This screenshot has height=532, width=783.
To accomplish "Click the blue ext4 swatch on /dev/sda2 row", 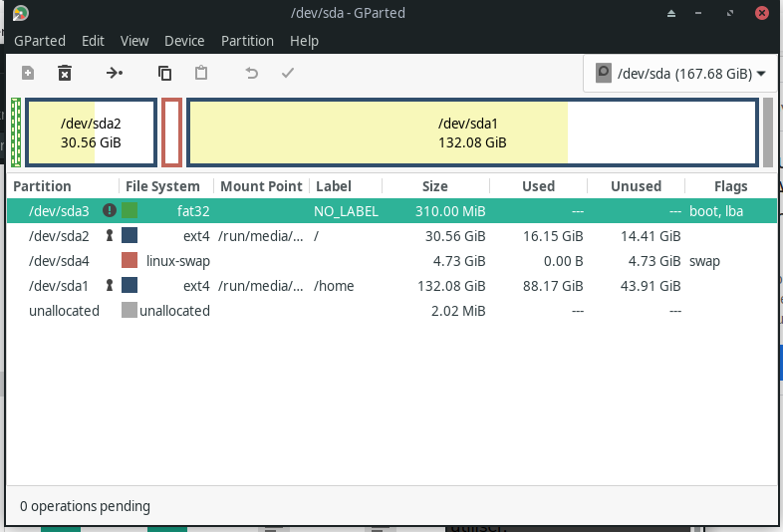I will [x=130, y=235].
